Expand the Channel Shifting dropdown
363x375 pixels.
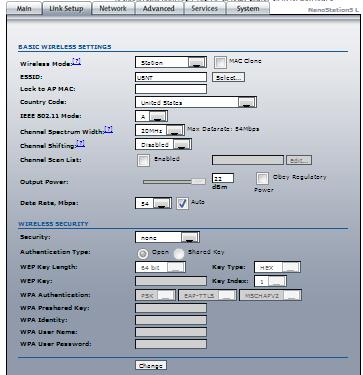[x=163, y=144]
